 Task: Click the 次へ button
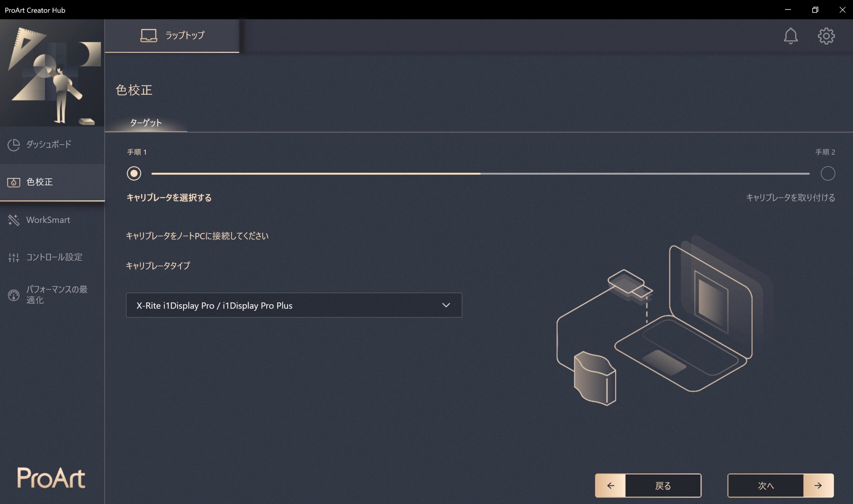point(780,486)
